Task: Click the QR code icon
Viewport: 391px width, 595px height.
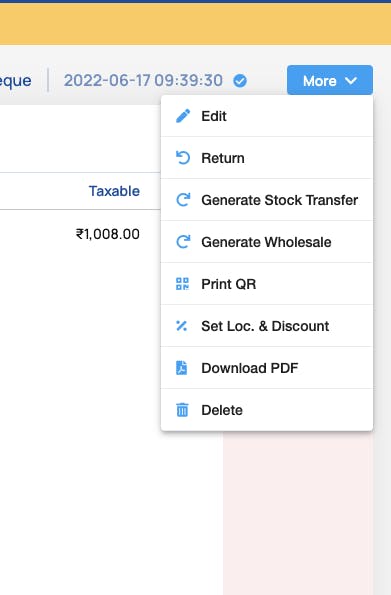Action: click(x=182, y=284)
